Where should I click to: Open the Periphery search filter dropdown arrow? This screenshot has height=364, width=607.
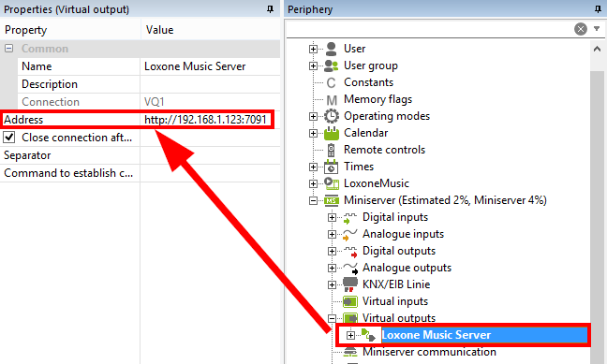597,29
